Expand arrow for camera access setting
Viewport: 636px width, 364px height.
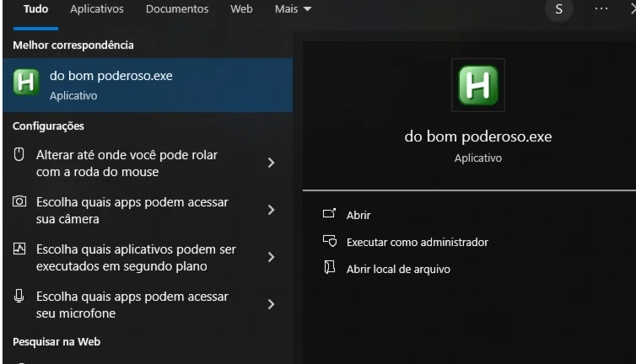272,210
